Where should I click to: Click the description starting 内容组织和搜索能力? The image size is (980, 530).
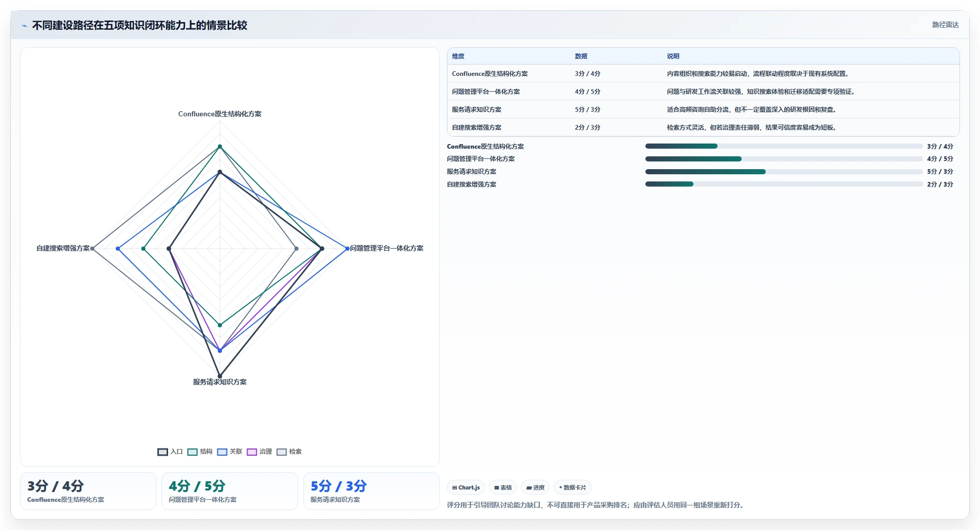click(759, 74)
